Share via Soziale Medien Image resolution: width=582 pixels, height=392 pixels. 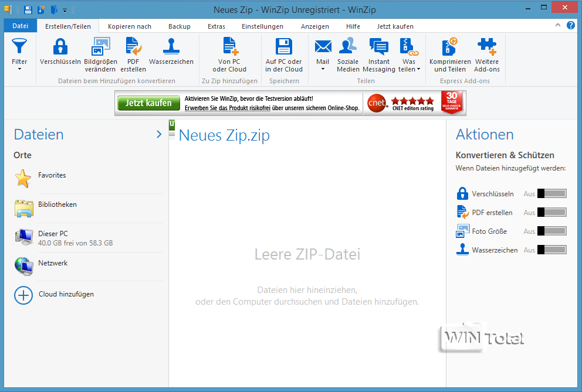[348, 54]
